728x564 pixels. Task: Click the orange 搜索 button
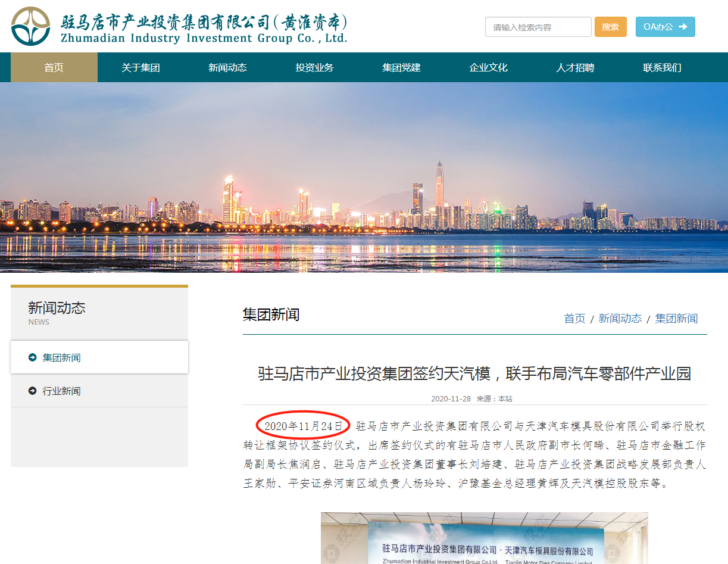pos(611,27)
